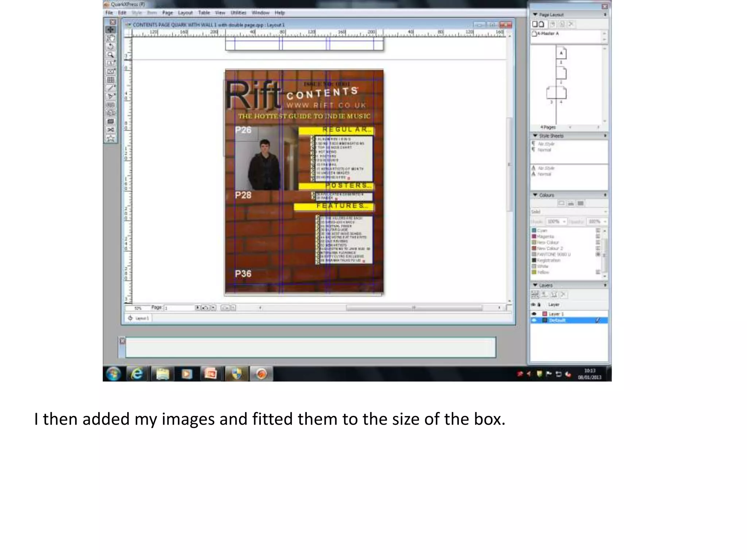Open the Edit menu

pos(122,13)
